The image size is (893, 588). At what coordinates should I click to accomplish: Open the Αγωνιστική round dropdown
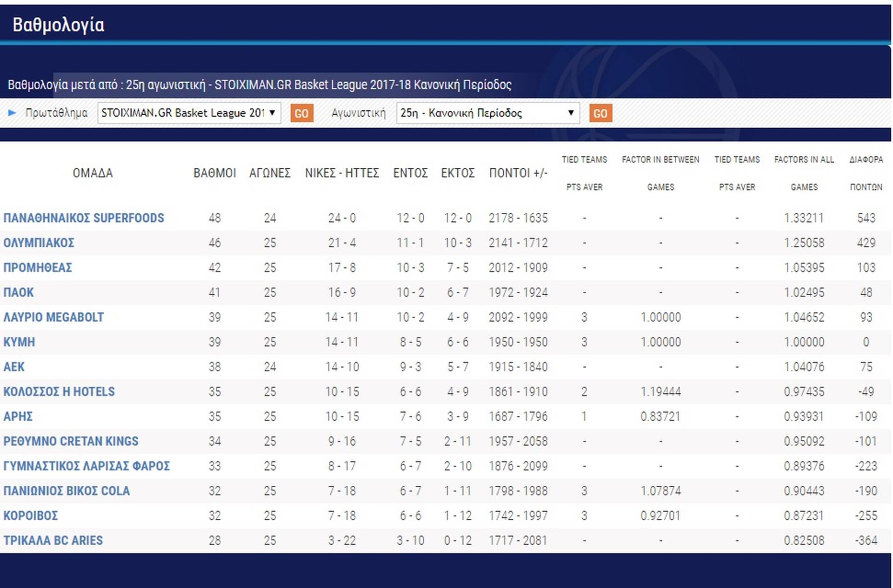(488, 113)
